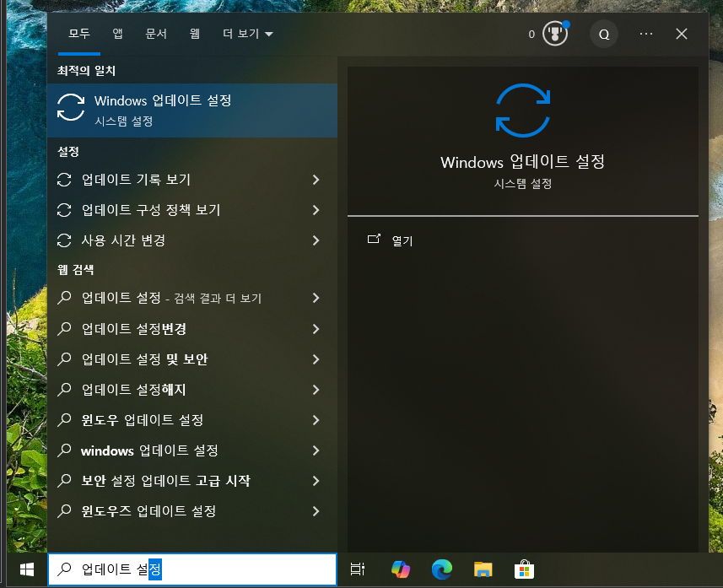Open the Windows 업데이트 설정 best match
This screenshot has height=588, width=723.
tap(162, 110)
